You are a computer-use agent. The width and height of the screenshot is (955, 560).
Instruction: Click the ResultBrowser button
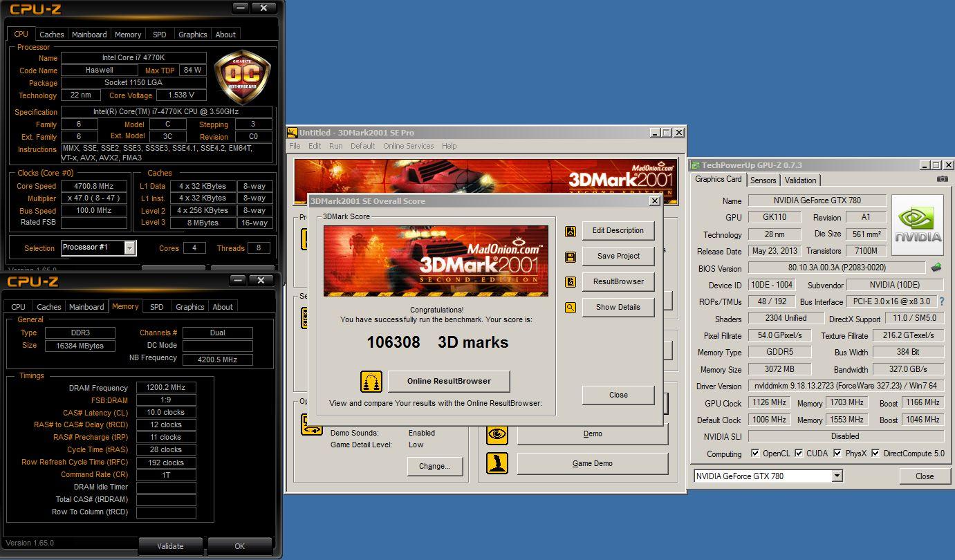point(618,281)
